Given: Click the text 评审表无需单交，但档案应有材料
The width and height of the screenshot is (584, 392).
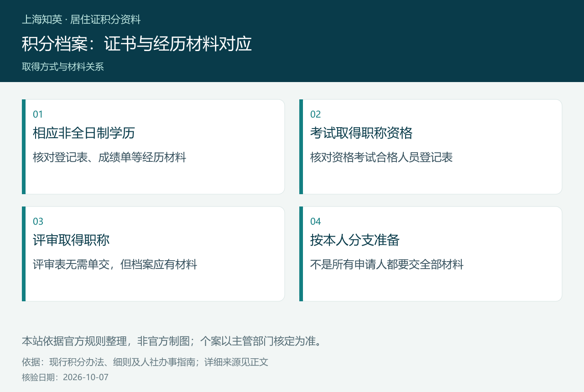Looking at the screenshot, I should click(115, 264).
